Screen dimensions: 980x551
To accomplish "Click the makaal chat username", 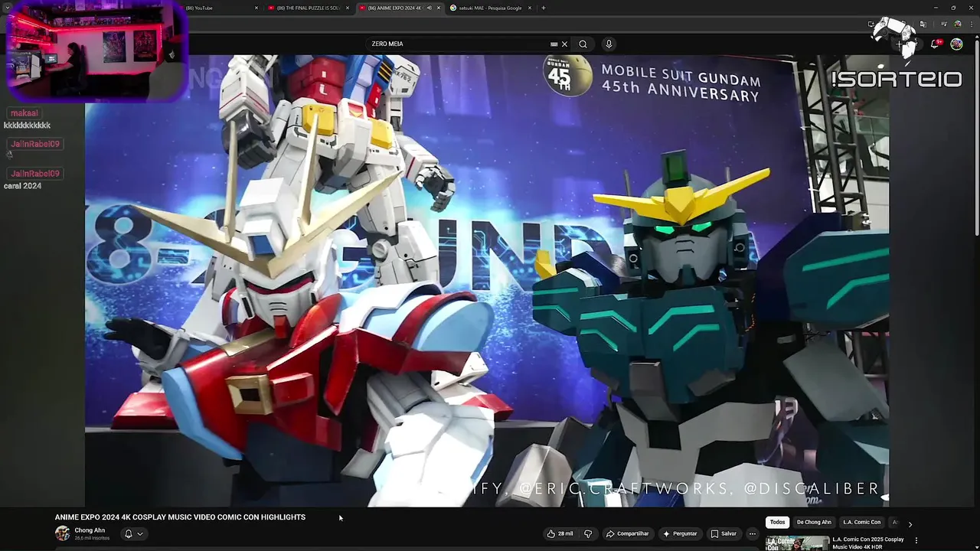I will coord(24,113).
